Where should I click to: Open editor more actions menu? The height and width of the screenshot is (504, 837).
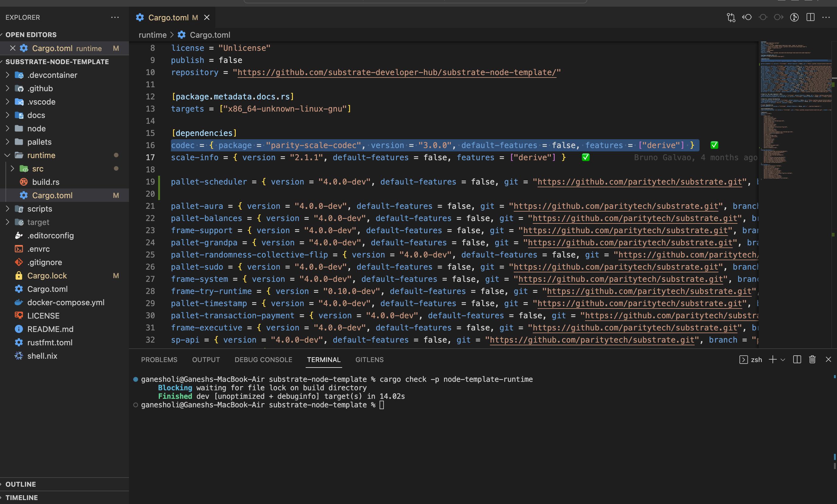(x=826, y=17)
